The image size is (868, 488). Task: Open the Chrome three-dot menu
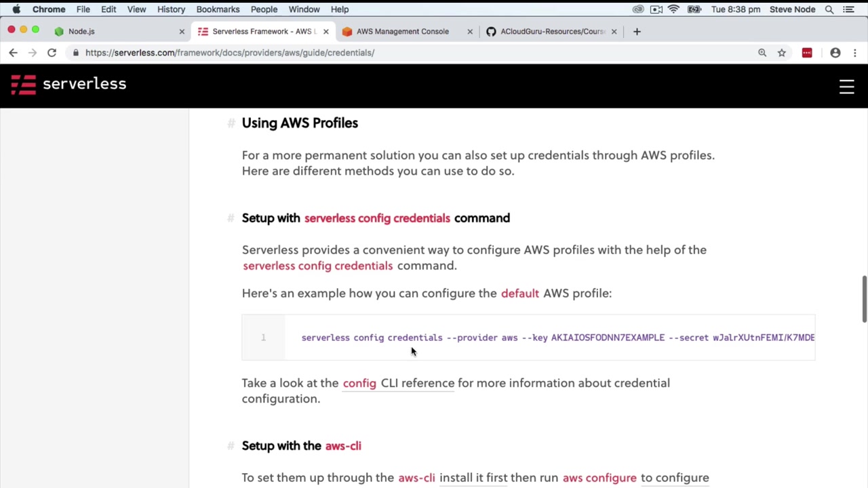coord(855,52)
